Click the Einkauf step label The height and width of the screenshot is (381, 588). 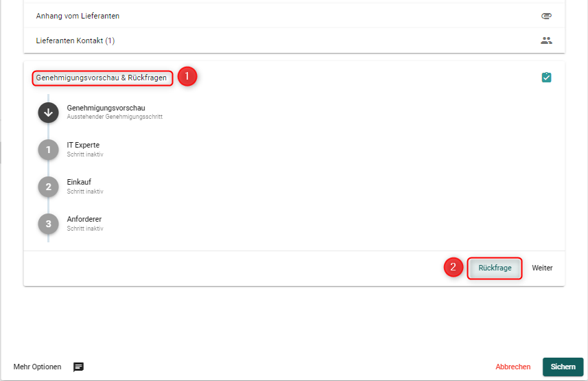coord(79,182)
